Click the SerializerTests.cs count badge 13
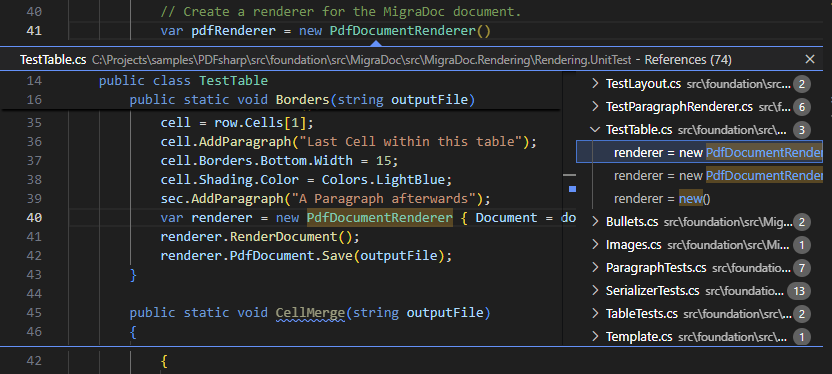The width and height of the screenshot is (832, 374). click(799, 291)
